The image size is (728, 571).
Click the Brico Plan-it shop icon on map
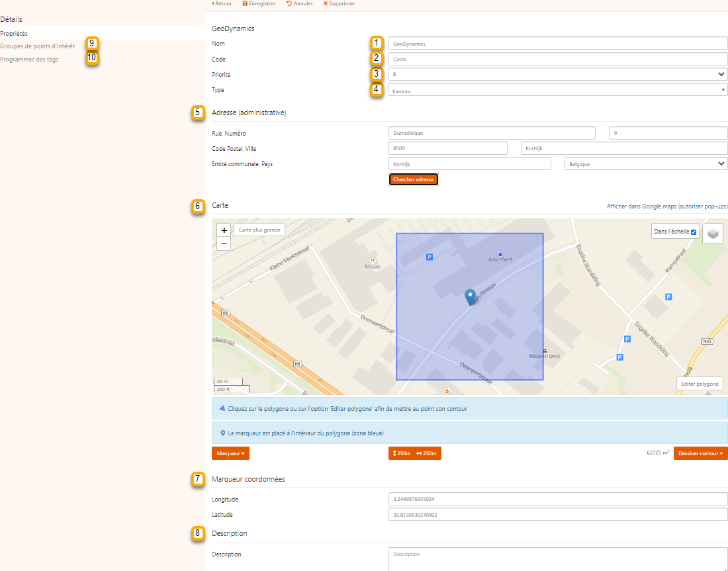pos(500,253)
